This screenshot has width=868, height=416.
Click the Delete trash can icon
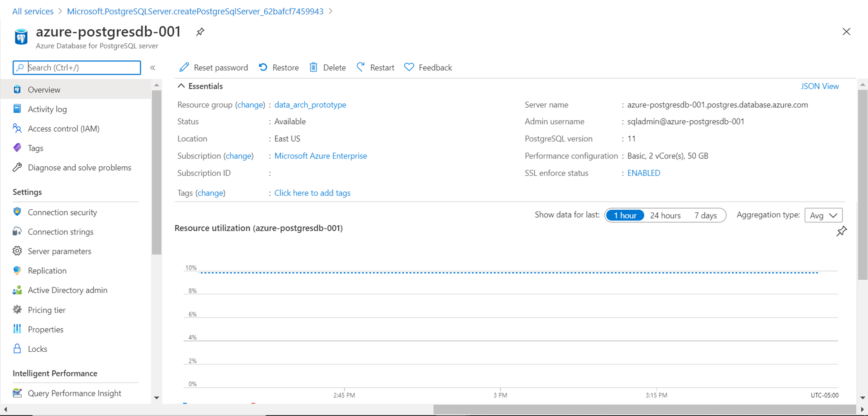(313, 67)
